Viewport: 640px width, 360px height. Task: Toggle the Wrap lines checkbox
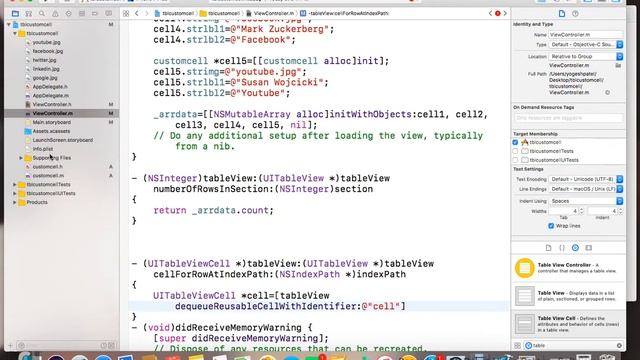(x=551, y=226)
